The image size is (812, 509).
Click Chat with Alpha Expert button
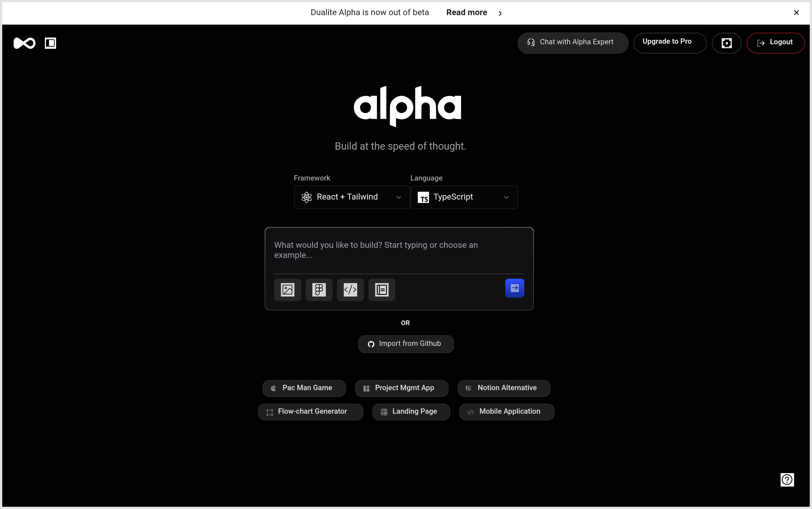tap(573, 42)
